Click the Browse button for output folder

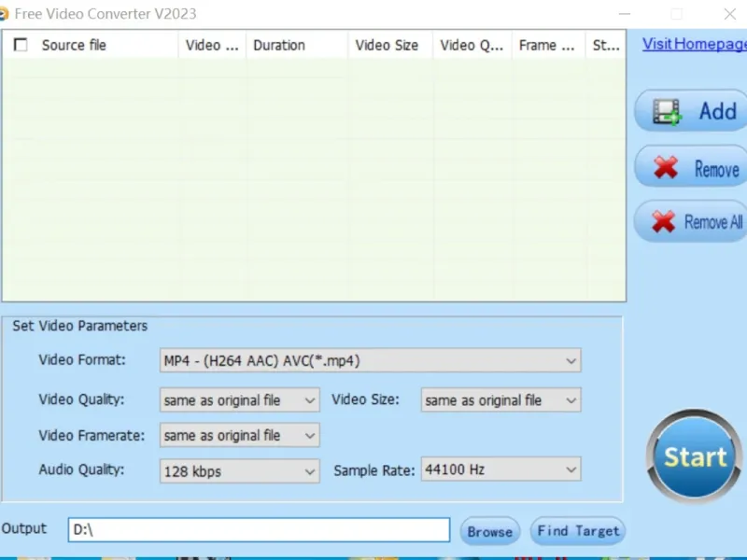click(x=489, y=531)
